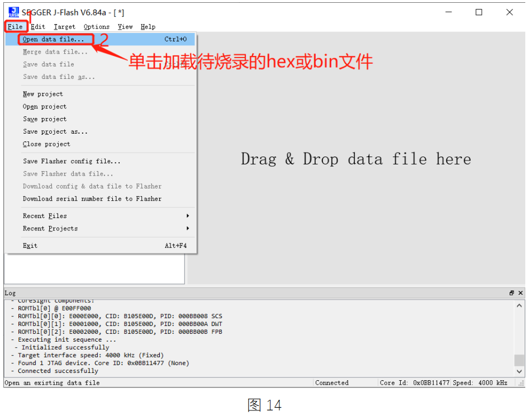The width and height of the screenshot is (532, 416).
Task: Open the Help menu
Action: tap(148, 26)
